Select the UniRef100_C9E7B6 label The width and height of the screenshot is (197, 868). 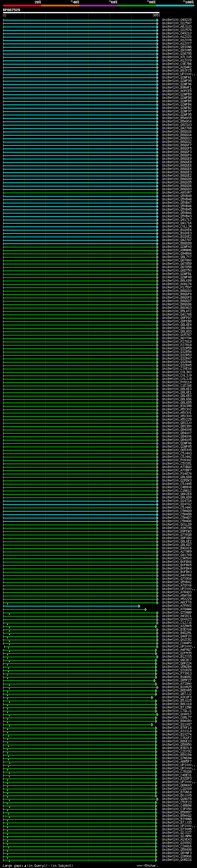click(x=177, y=64)
